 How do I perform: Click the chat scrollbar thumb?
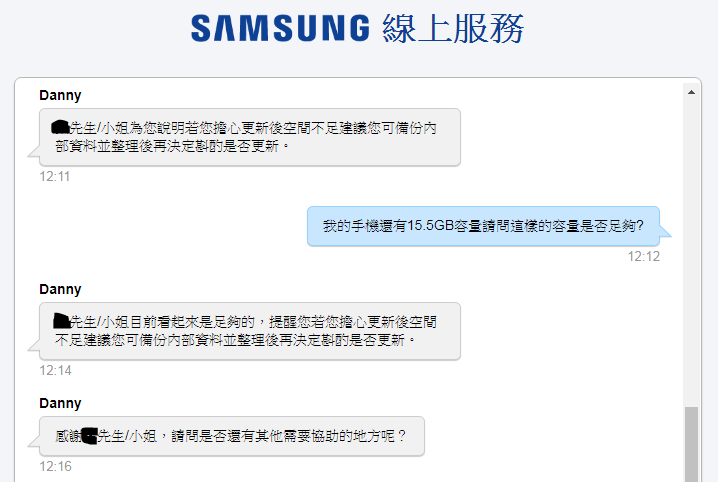(691, 444)
